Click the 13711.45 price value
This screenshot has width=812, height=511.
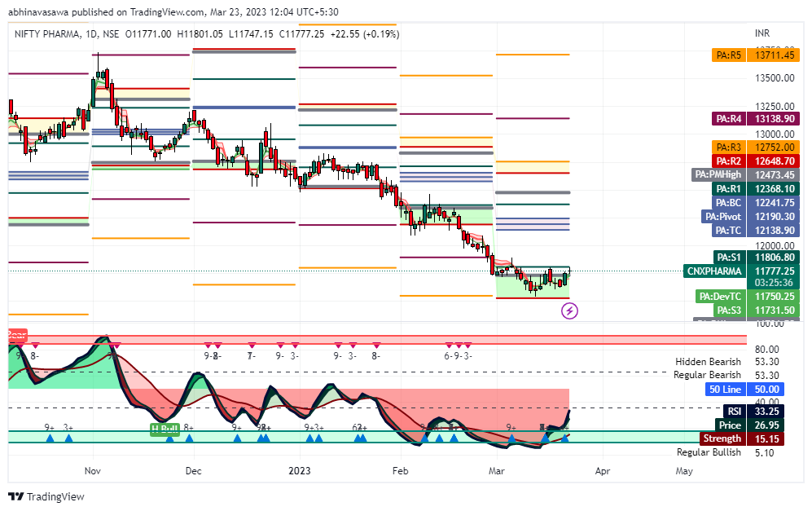point(775,55)
